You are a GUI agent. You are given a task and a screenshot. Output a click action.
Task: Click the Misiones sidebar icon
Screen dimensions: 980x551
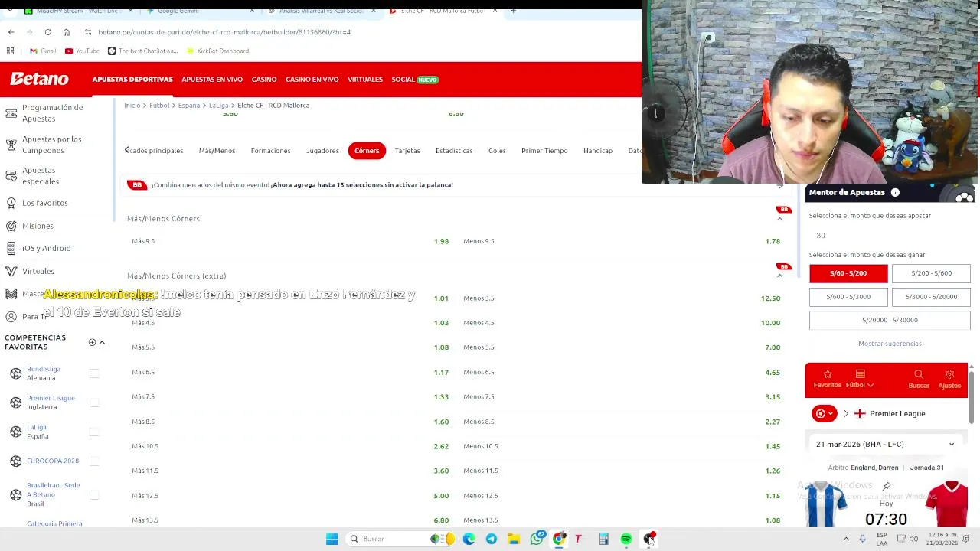(x=11, y=226)
